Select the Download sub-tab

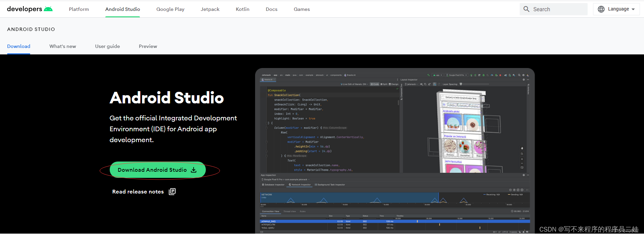point(19,46)
